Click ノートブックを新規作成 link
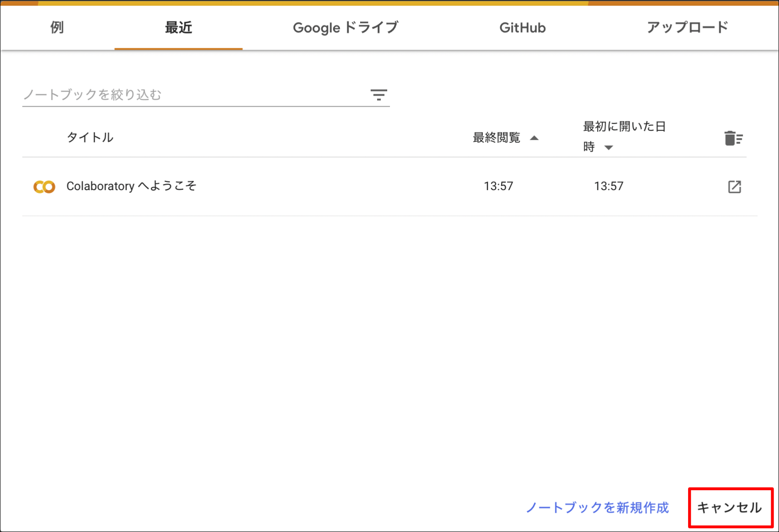779x532 pixels. [597, 507]
